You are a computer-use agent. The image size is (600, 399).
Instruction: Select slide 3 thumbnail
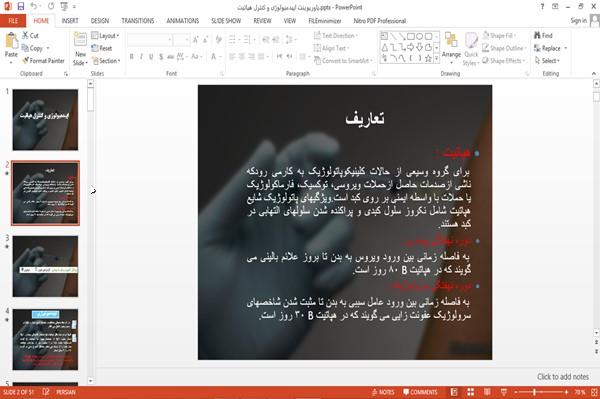[45, 266]
